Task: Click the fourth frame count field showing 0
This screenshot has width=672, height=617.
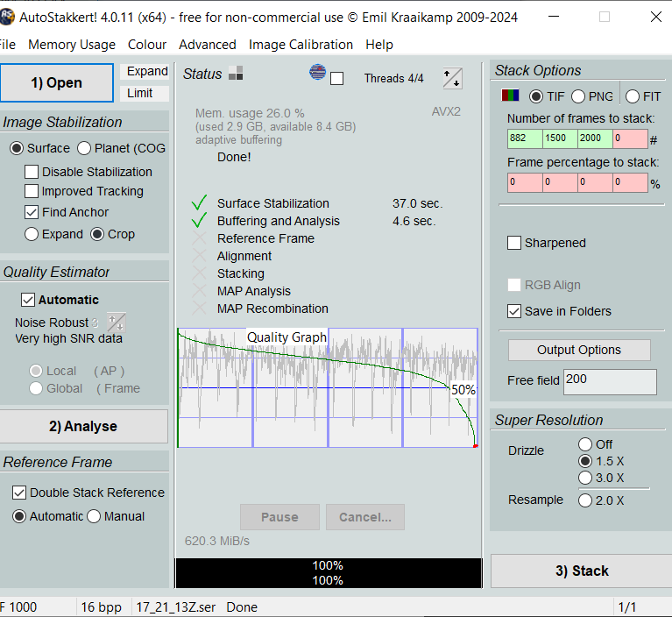Action: tap(630, 138)
